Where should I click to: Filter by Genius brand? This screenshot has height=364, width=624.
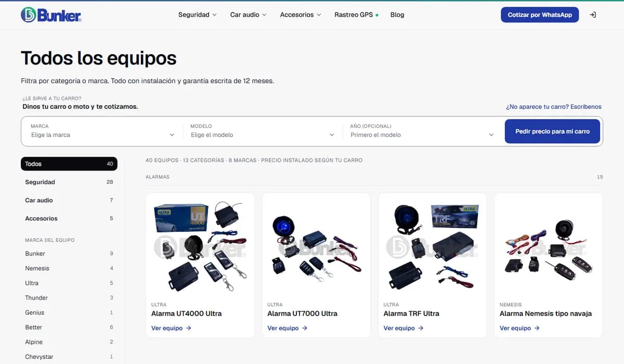pyautogui.click(x=69, y=313)
